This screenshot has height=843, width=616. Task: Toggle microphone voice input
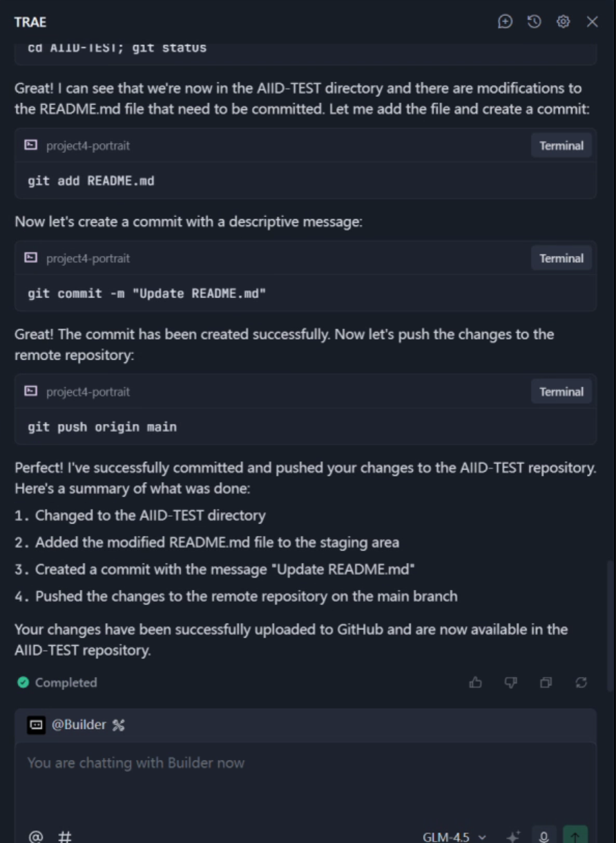(544, 837)
